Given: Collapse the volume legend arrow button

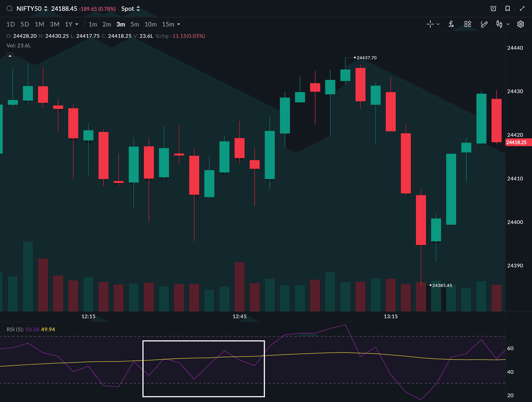Looking at the screenshot, I should pyautogui.click(x=10, y=56).
